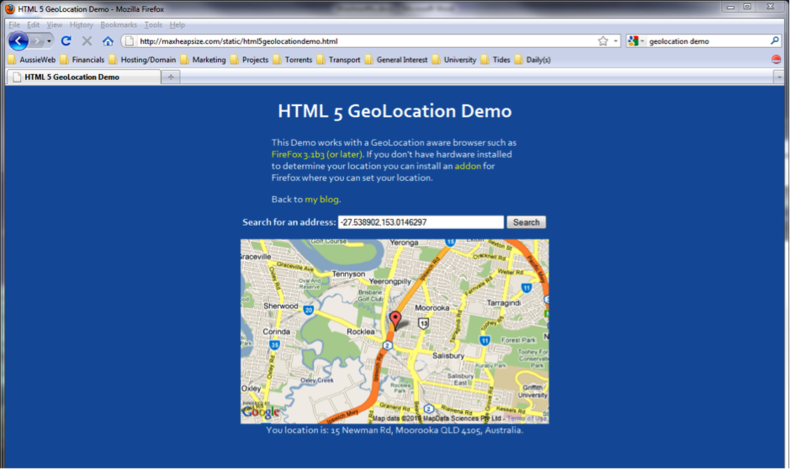Image resolution: width=790 pixels, height=469 pixels.
Task: Open the back/forward history dropdown arrow
Action: click(x=49, y=41)
